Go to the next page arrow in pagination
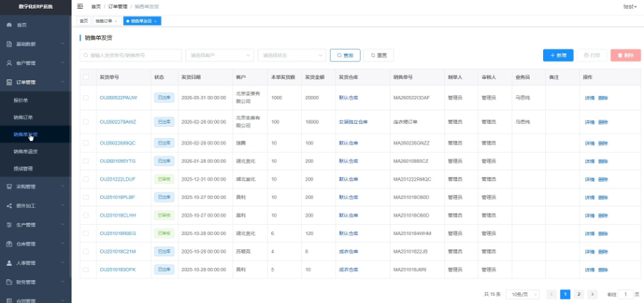Screen dimensions: 644x303 (x=592, y=294)
